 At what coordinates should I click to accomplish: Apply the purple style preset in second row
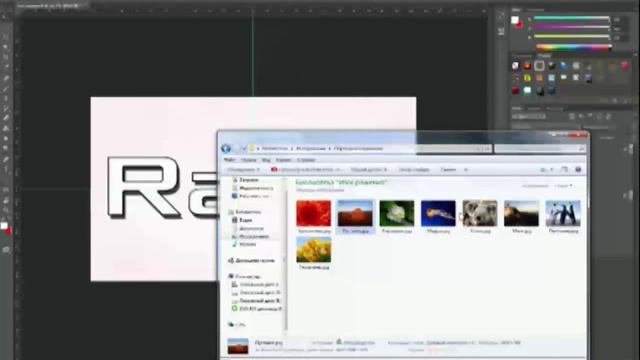pos(588,78)
